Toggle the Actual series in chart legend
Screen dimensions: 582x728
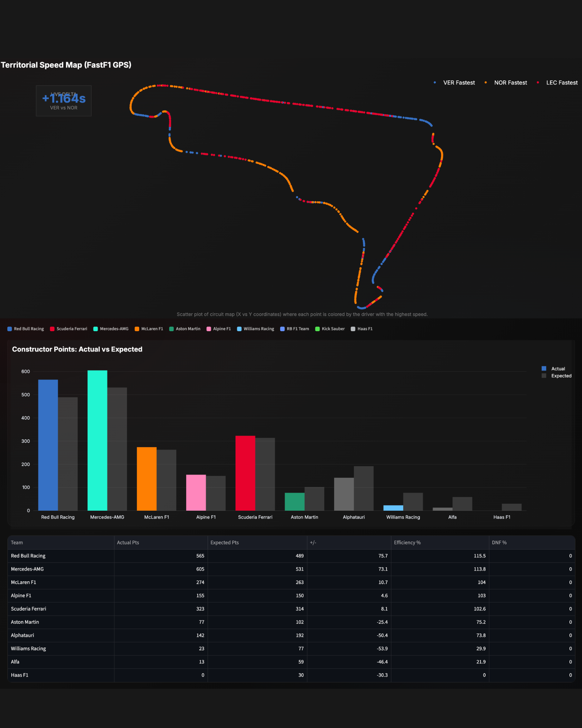553,369
